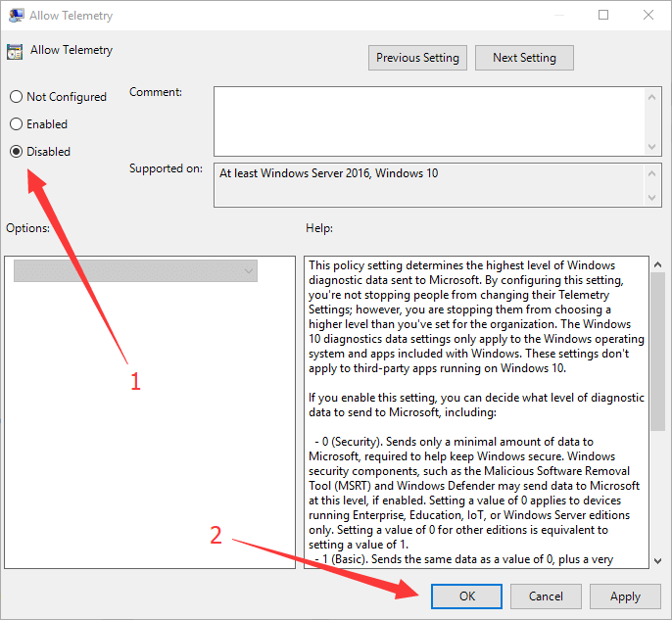Go to Next Setting

(x=524, y=58)
